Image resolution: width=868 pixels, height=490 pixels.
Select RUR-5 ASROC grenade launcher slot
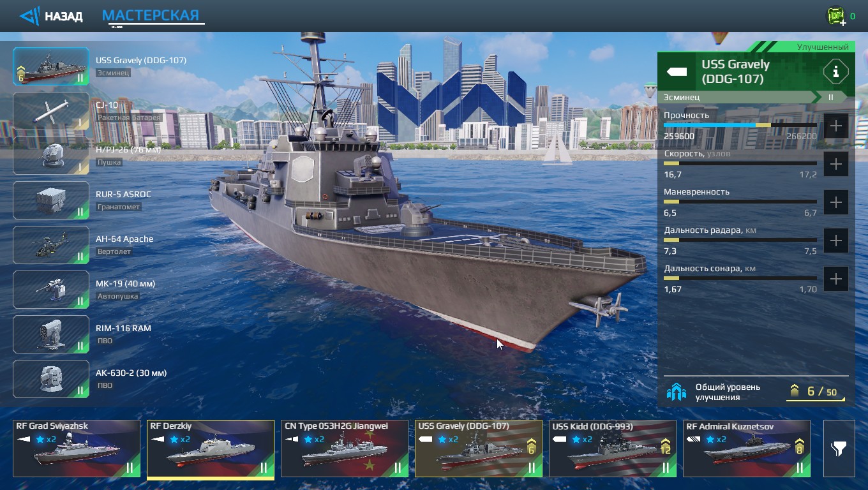[51, 200]
